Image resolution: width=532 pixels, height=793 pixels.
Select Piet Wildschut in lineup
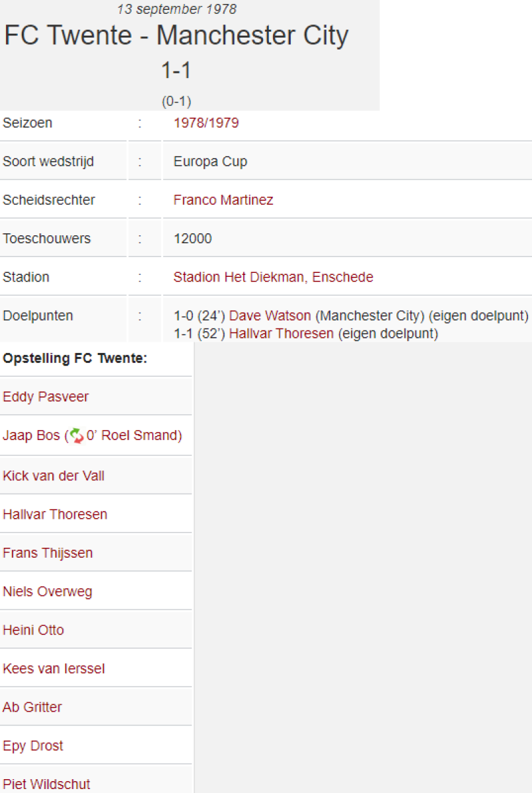tap(46, 784)
